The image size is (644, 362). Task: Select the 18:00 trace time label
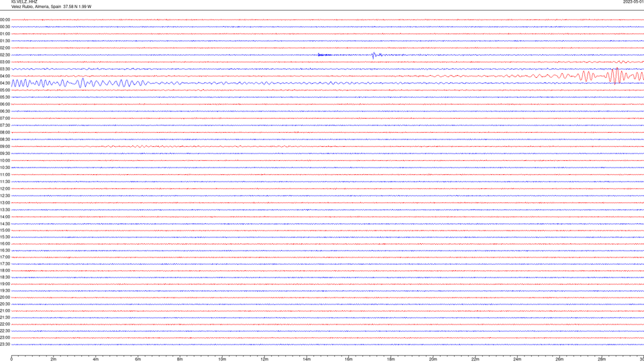5,270
